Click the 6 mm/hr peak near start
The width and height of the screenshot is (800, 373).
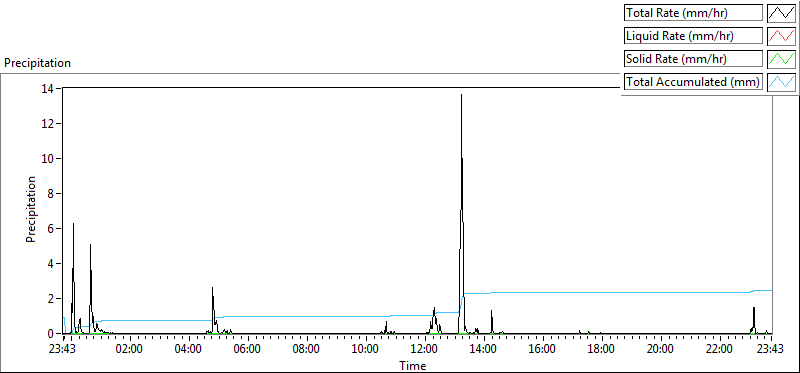(x=73, y=225)
